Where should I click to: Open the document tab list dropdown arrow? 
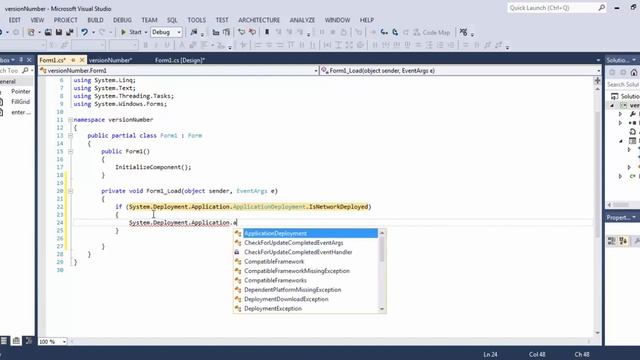[598, 60]
